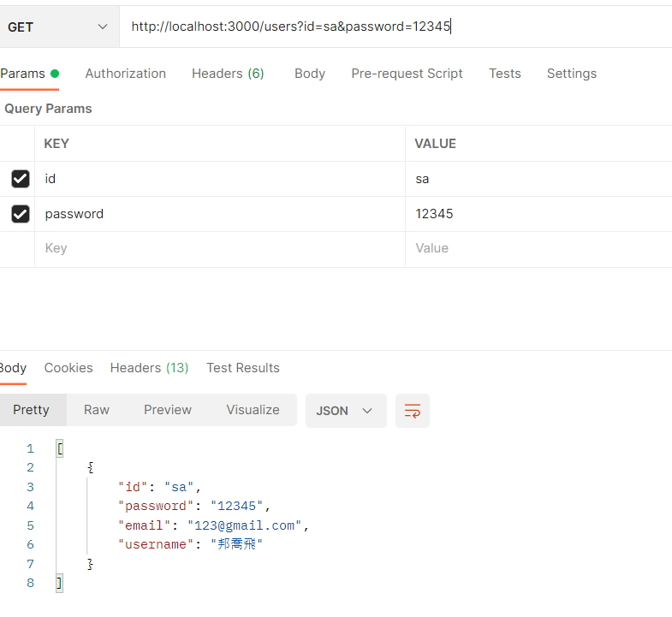Switch response view to Raw

click(97, 410)
